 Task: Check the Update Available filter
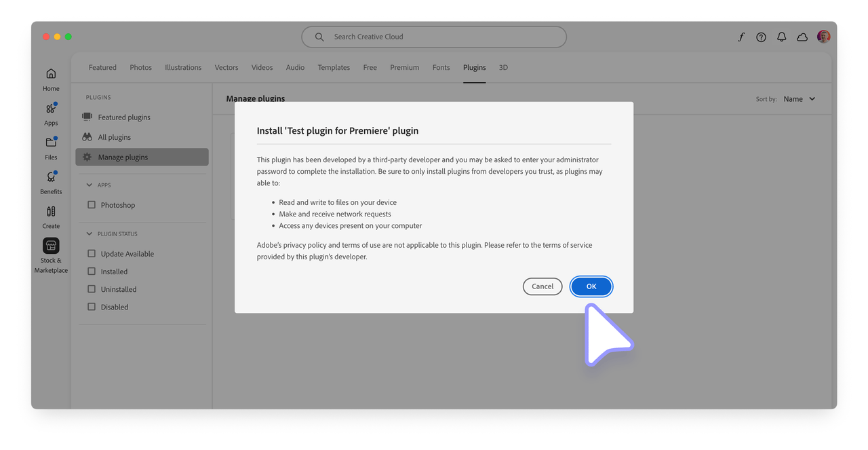[92, 253]
